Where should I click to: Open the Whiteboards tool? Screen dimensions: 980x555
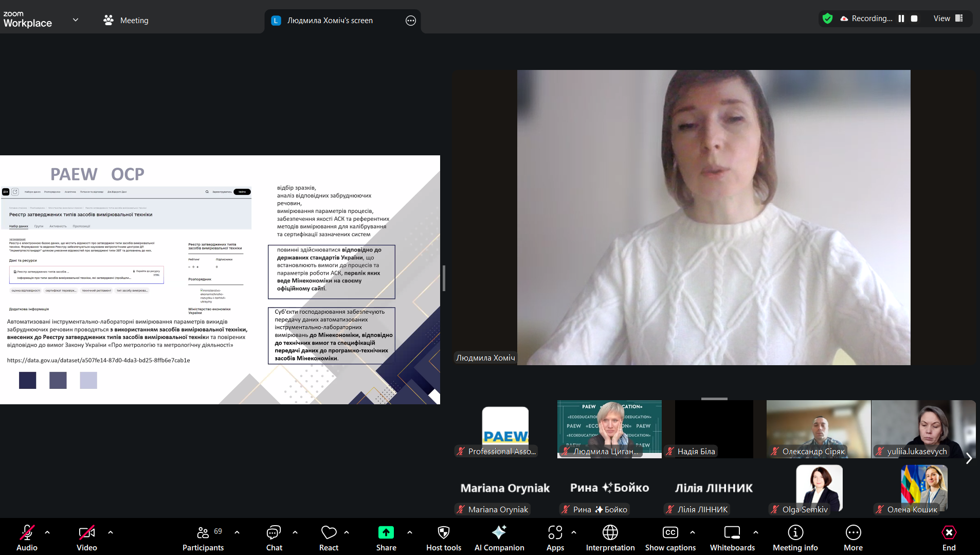(x=732, y=537)
